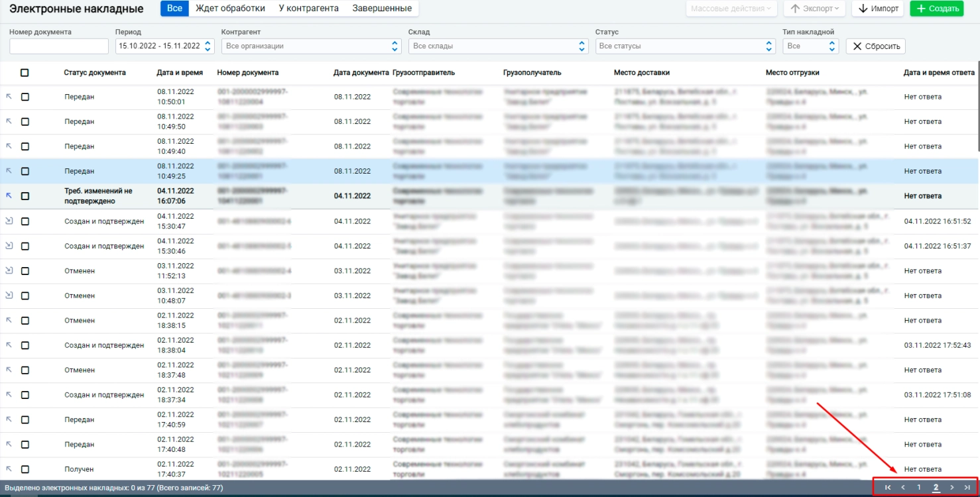980x497 pixels.
Task: Toggle the select-all checkbox in table header
Action: [25, 73]
